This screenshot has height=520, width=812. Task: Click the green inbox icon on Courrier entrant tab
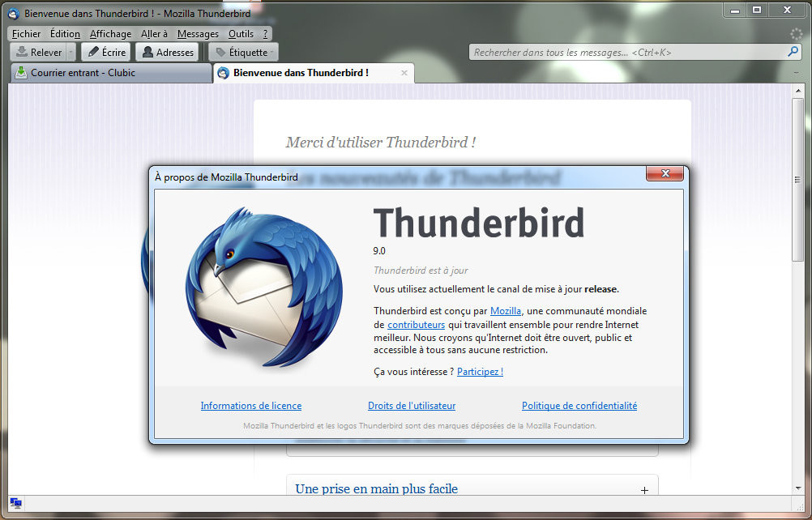(21, 72)
